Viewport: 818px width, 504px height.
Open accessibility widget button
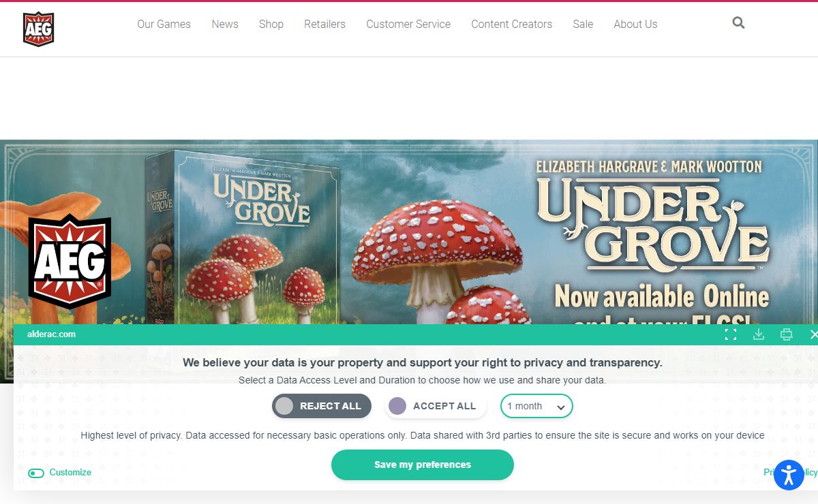point(789,475)
